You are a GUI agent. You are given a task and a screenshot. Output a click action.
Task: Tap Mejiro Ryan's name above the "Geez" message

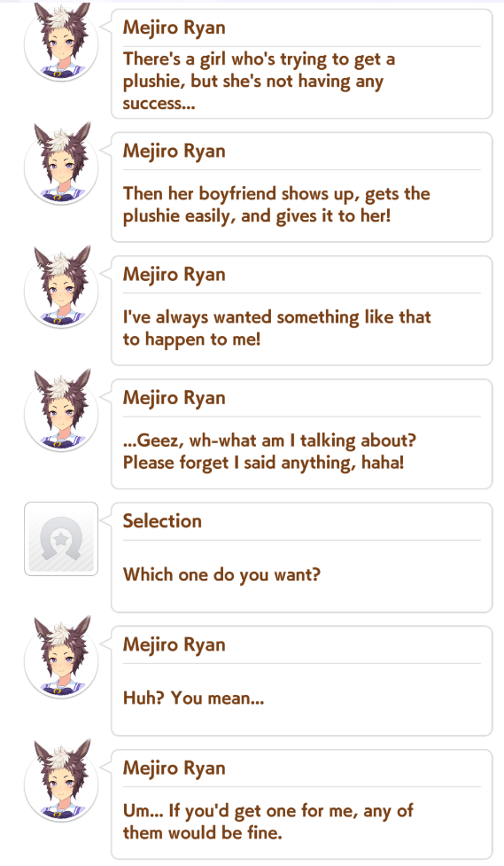pos(174,398)
